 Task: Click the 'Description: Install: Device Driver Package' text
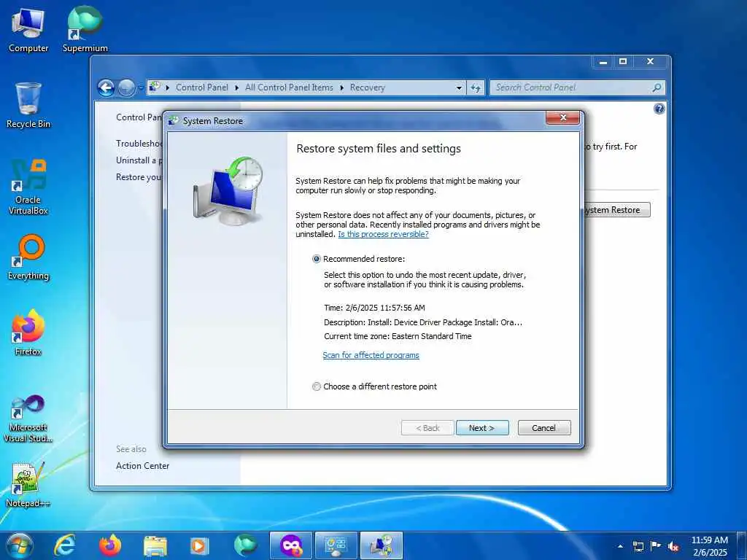[x=423, y=322]
